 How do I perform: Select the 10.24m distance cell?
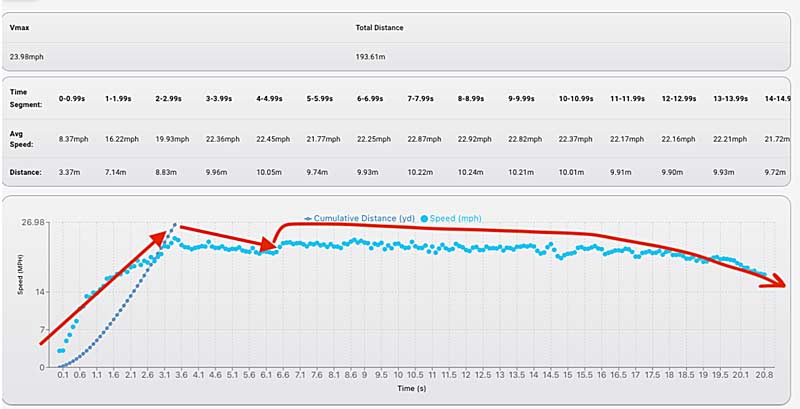click(x=471, y=172)
